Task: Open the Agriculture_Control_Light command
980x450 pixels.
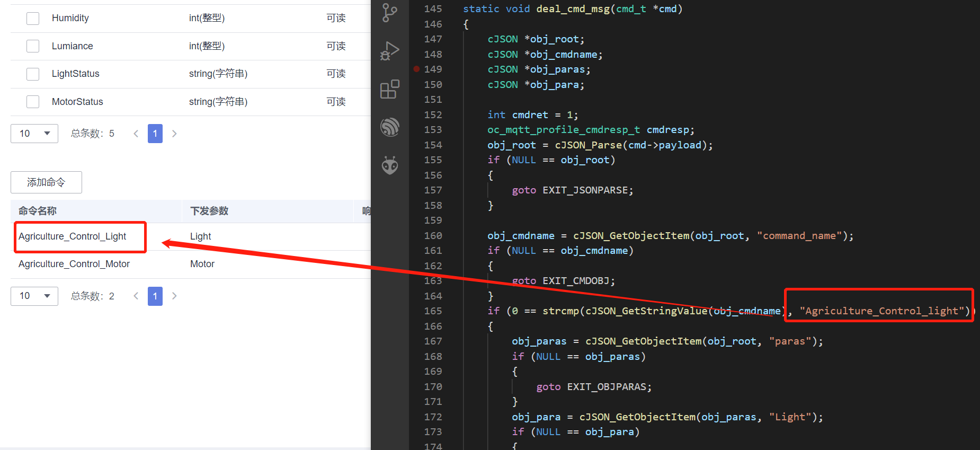Action: pyautogui.click(x=72, y=236)
